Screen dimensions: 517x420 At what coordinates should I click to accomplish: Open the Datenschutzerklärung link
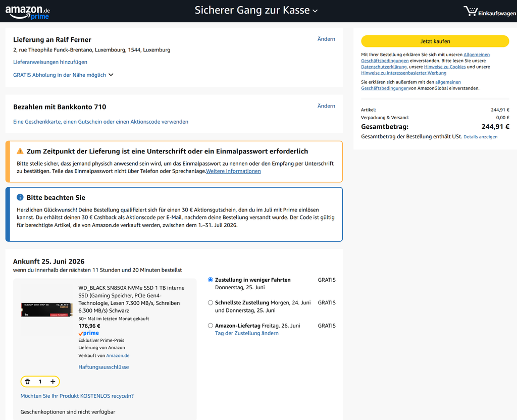(x=384, y=67)
